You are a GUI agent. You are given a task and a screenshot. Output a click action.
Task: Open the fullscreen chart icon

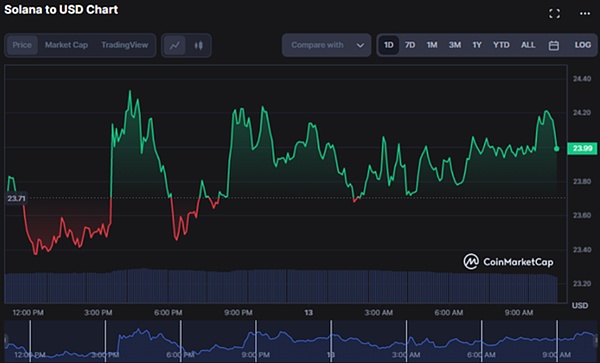point(554,14)
